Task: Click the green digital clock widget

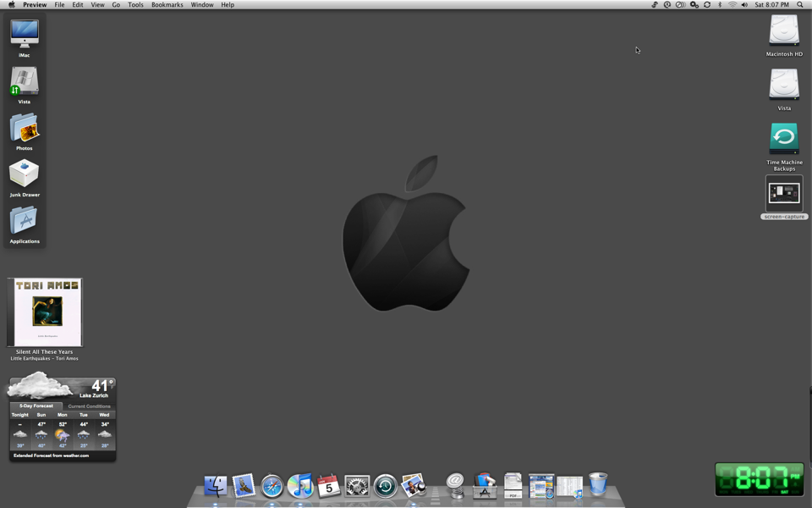Action: coord(760,479)
